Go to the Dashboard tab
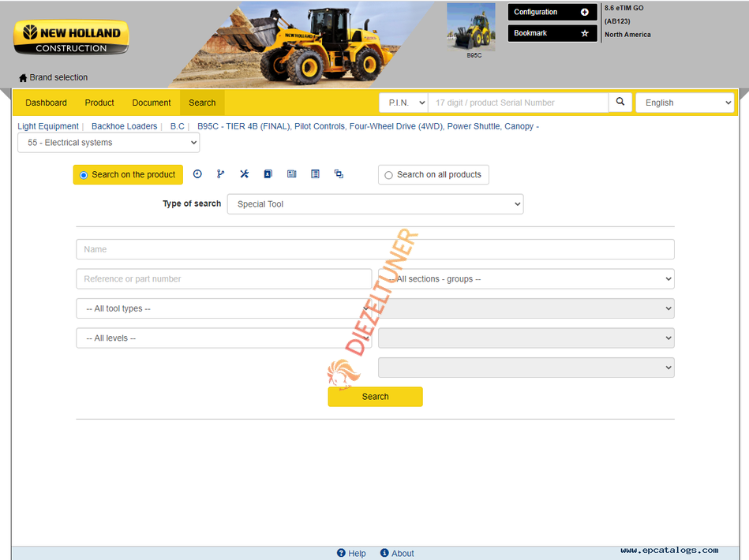 pyautogui.click(x=46, y=103)
